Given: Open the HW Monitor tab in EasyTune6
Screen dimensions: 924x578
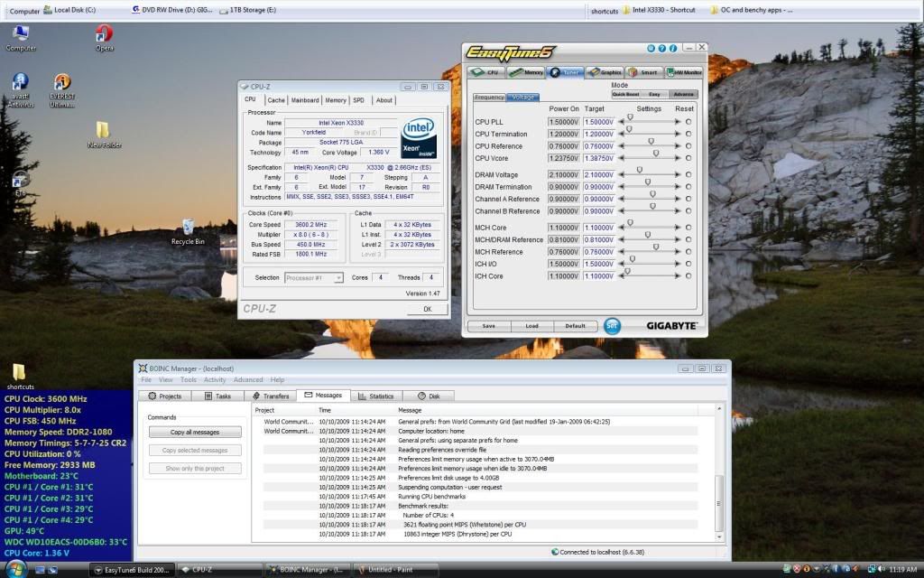Looking at the screenshot, I should (x=684, y=72).
